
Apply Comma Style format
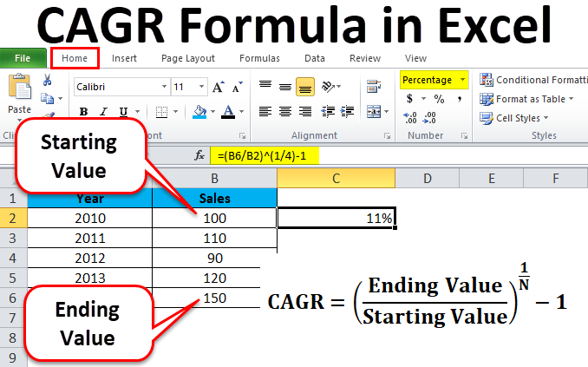click(x=460, y=100)
